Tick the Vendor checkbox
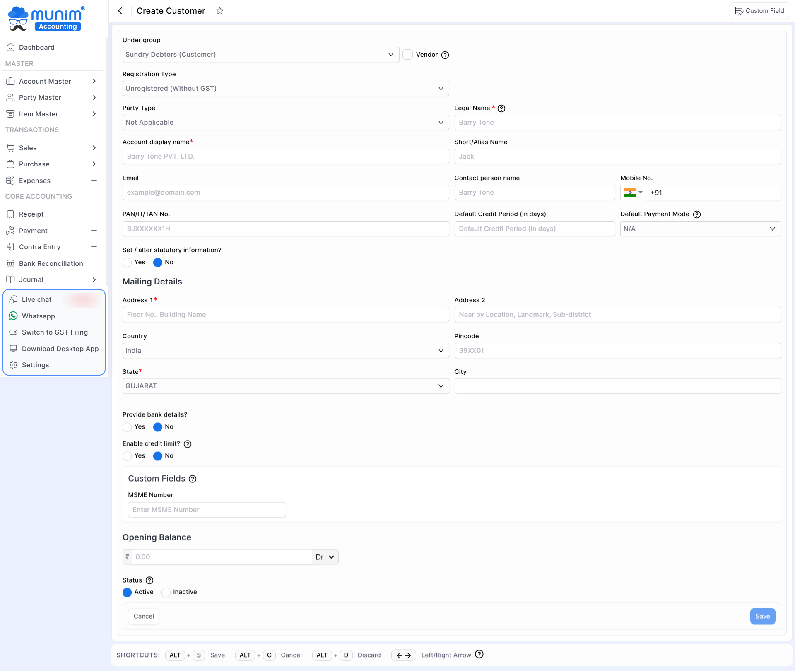The width and height of the screenshot is (795, 672). click(x=408, y=55)
